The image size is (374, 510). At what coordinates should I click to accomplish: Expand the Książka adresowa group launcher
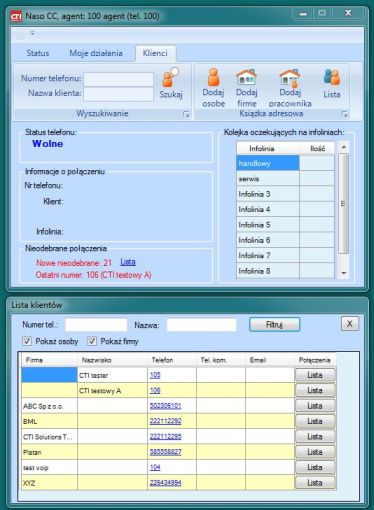[345, 114]
